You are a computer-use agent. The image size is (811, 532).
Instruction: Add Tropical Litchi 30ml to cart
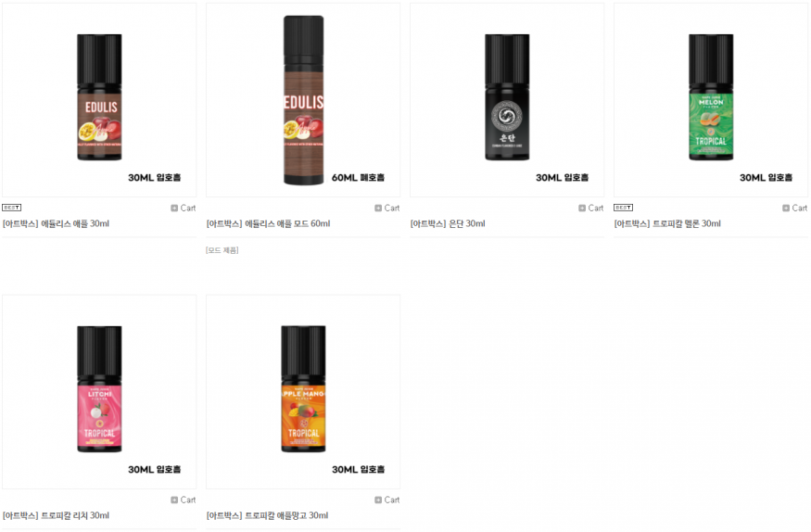pos(184,500)
